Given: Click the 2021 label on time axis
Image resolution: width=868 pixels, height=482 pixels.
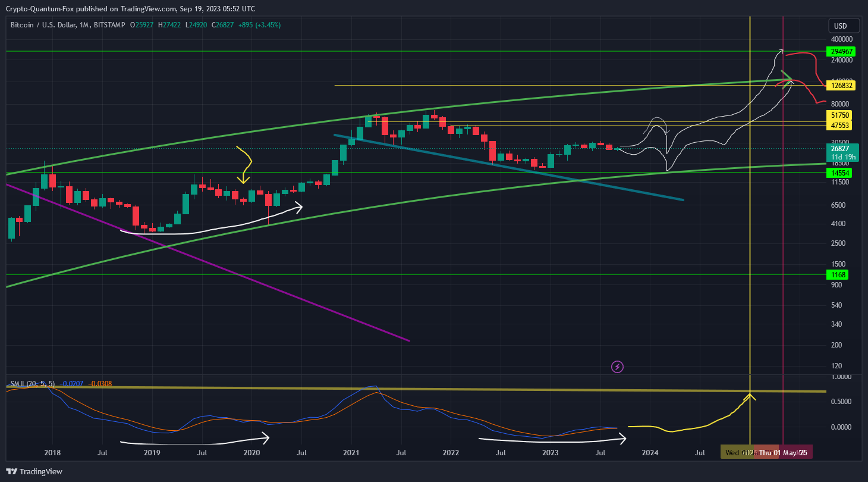Looking at the screenshot, I should tap(351, 453).
